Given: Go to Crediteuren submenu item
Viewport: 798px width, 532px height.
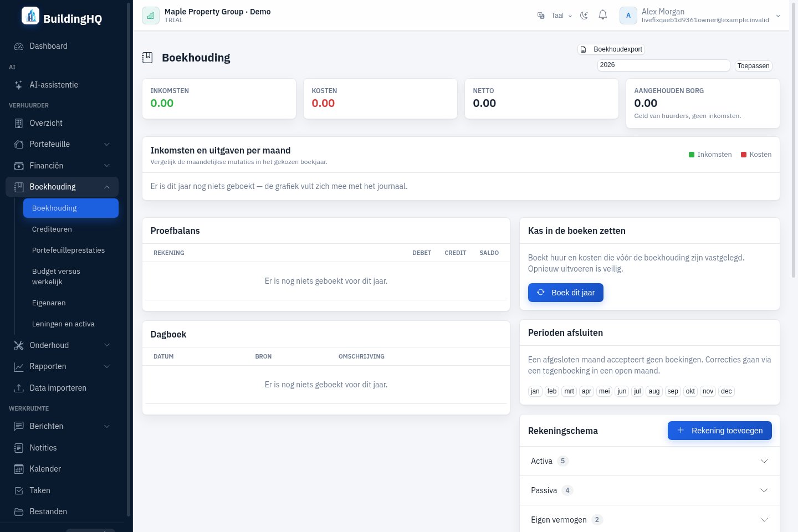Looking at the screenshot, I should pyautogui.click(x=71, y=229).
